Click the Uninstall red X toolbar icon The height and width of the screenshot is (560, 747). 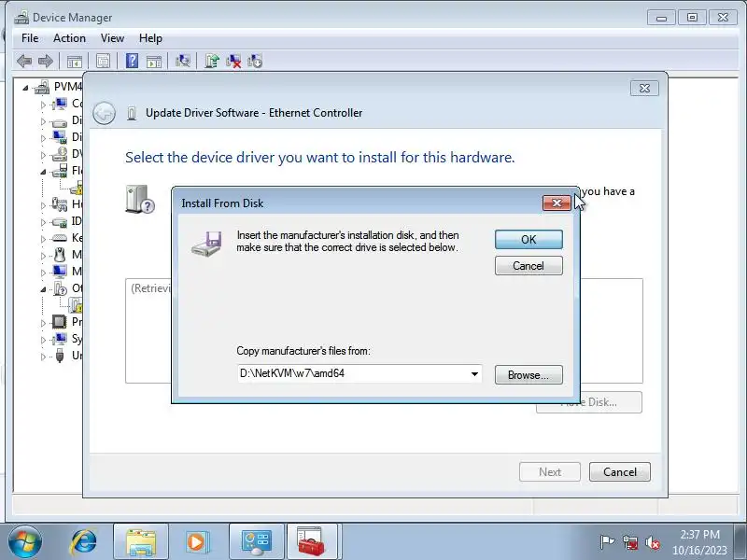point(233,61)
